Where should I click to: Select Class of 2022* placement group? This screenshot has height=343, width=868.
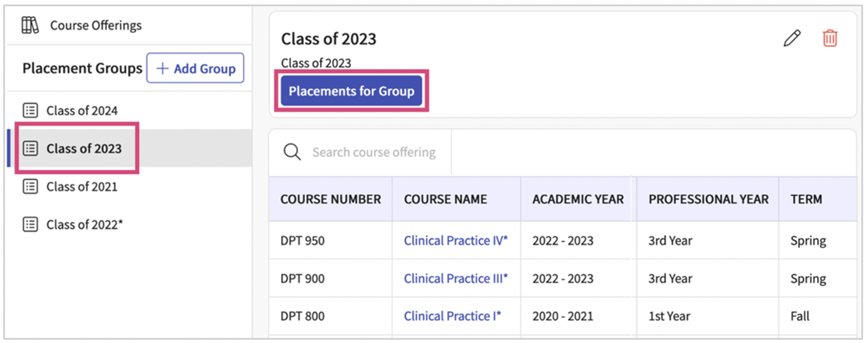pos(84,224)
